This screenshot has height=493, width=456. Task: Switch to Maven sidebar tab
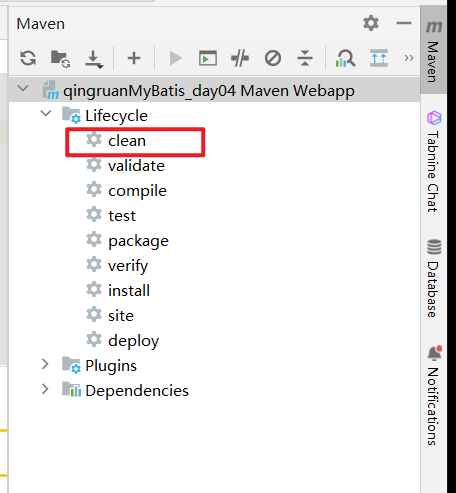pos(433,51)
